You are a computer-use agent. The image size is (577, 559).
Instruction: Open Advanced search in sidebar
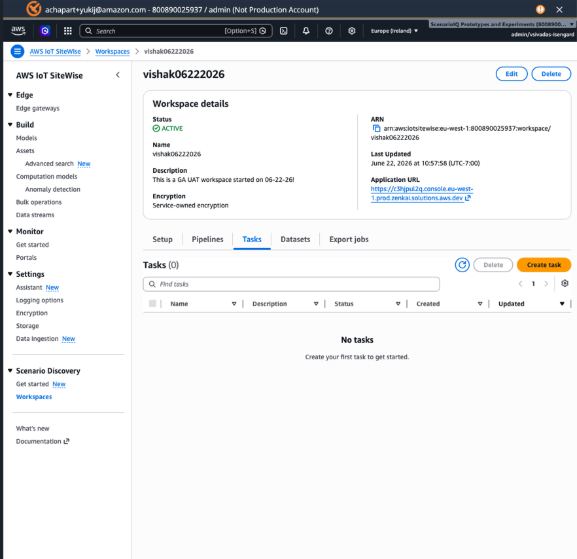point(49,164)
